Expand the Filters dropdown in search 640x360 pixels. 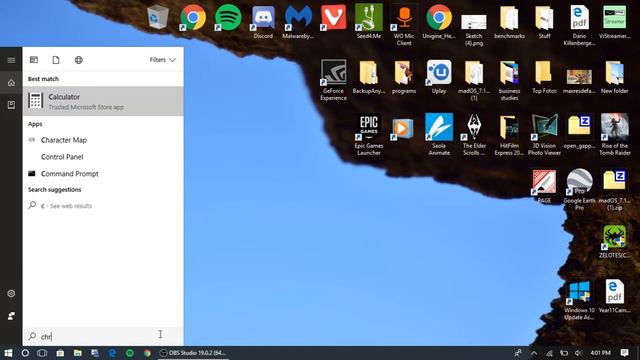pos(162,60)
